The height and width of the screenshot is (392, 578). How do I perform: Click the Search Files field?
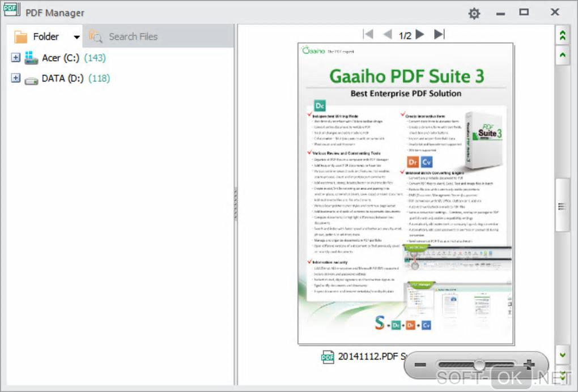click(159, 36)
